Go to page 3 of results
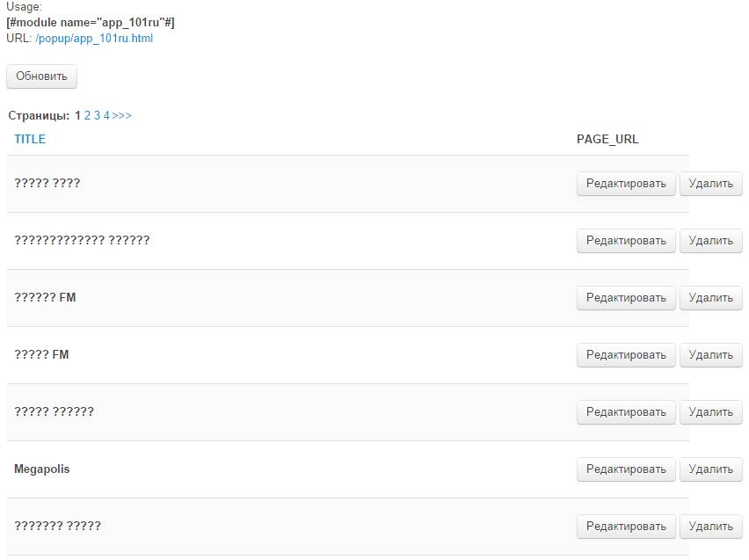The width and height of the screenshot is (749, 560). pyautogui.click(x=98, y=115)
